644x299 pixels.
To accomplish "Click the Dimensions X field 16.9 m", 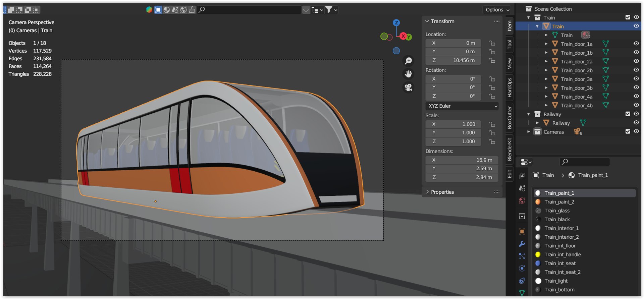I will coord(462,160).
